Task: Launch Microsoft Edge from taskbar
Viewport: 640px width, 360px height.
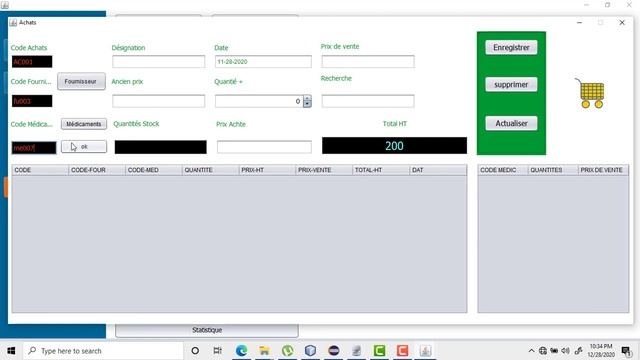Action: point(241,351)
